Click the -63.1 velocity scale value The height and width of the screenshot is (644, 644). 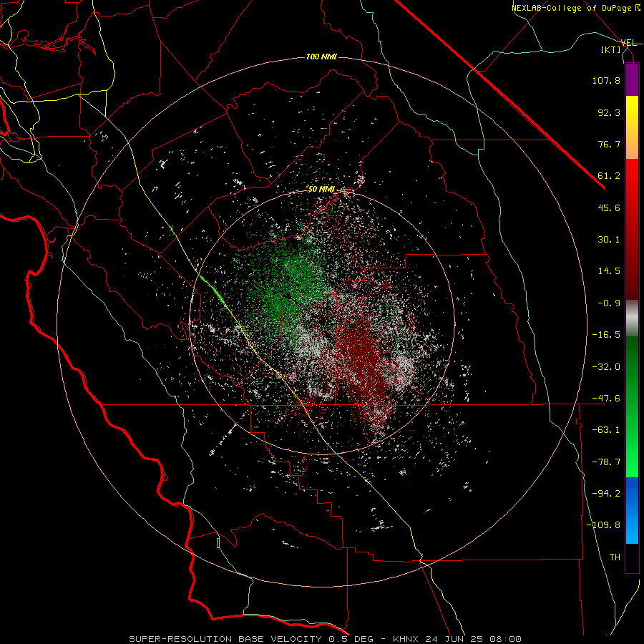pyautogui.click(x=606, y=430)
